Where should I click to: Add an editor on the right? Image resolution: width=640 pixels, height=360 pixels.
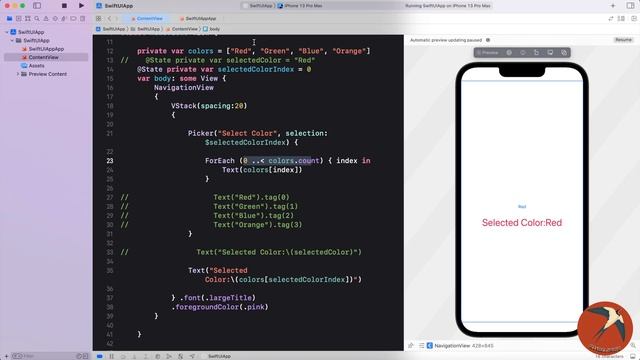pos(634,18)
